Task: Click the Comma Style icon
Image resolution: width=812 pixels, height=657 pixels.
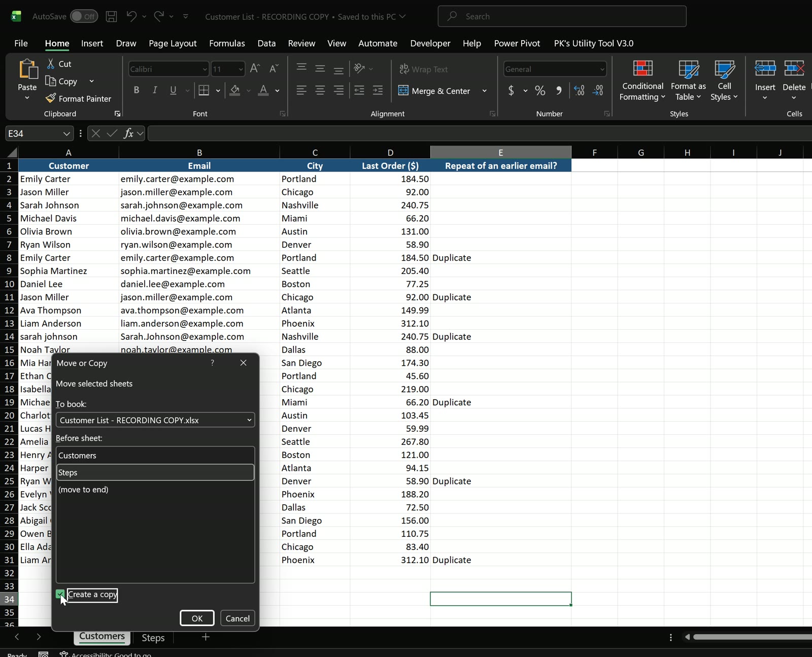Action: click(559, 90)
